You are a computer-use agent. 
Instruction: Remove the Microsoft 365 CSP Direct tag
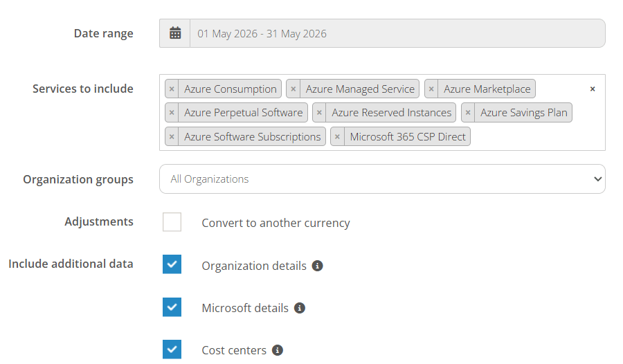point(337,137)
